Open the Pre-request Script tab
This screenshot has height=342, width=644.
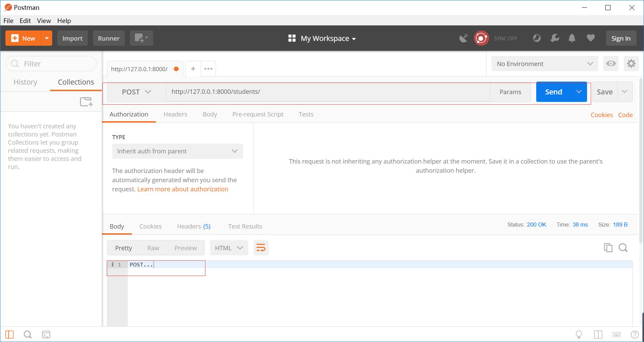tap(258, 114)
